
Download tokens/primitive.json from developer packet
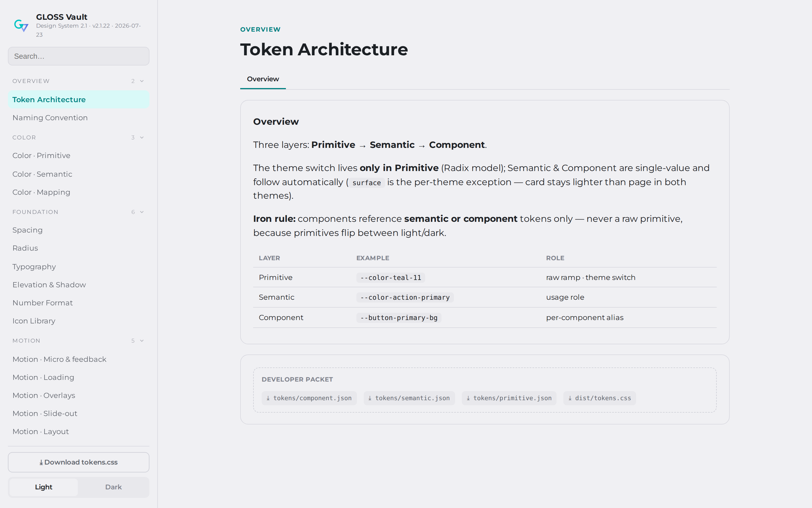click(x=509, y=398)
